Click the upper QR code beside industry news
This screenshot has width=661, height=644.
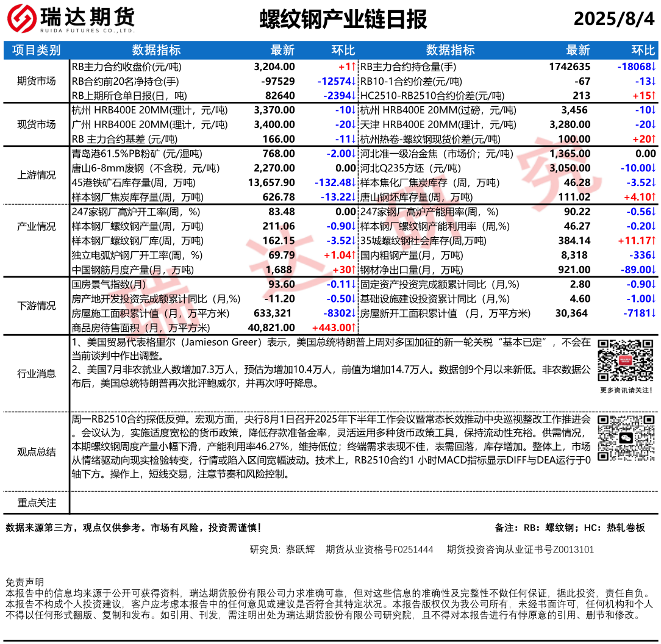pyautogui.click(x=619, y=360)
